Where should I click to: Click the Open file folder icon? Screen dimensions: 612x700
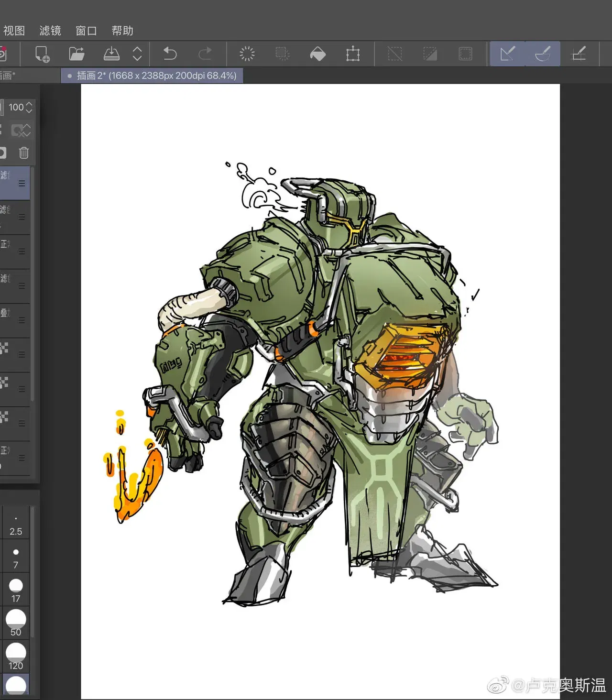(76, 54)
